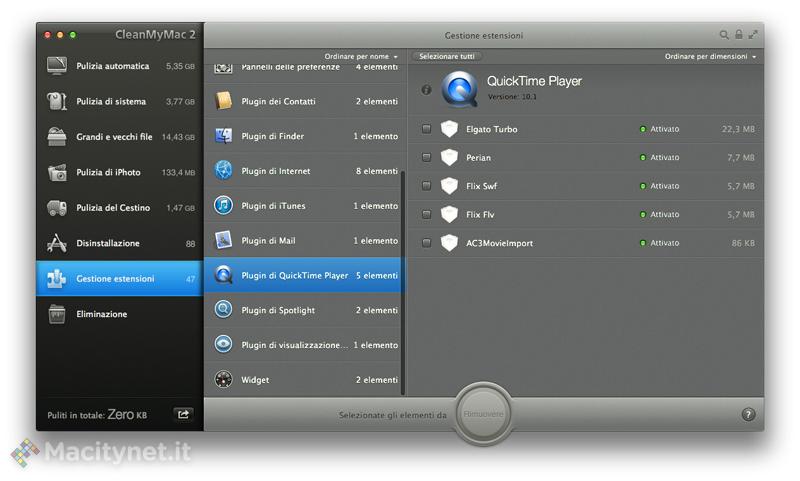Click Versione: 10.1 label
The width and height of the screenshot is (800, 481).
click(512, 96)
